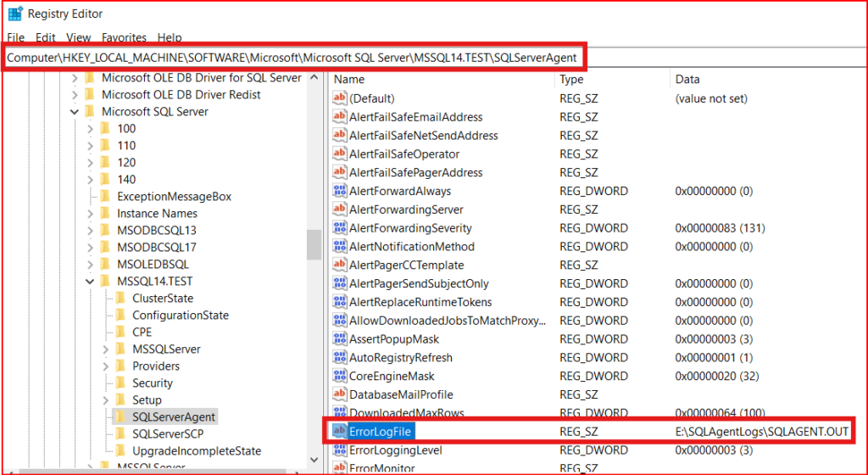This screenshot has height=475, width=868.
Task: Collapse the Microsoft SQL Server key
Action: [75, 112]
